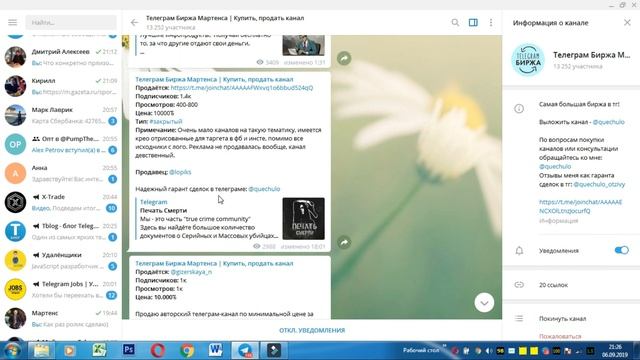Go back with the arrow icon

[x=134, y=22]
